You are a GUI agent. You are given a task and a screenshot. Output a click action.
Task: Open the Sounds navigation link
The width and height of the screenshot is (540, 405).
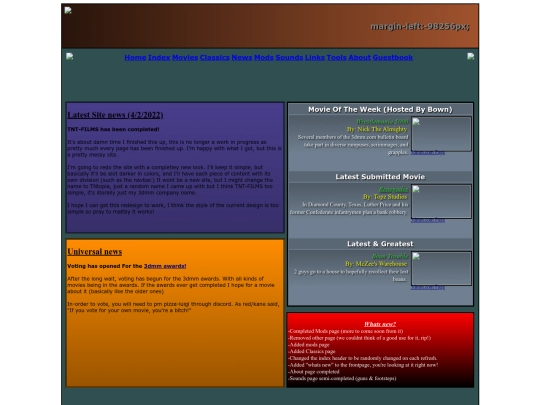coord(289,58)
